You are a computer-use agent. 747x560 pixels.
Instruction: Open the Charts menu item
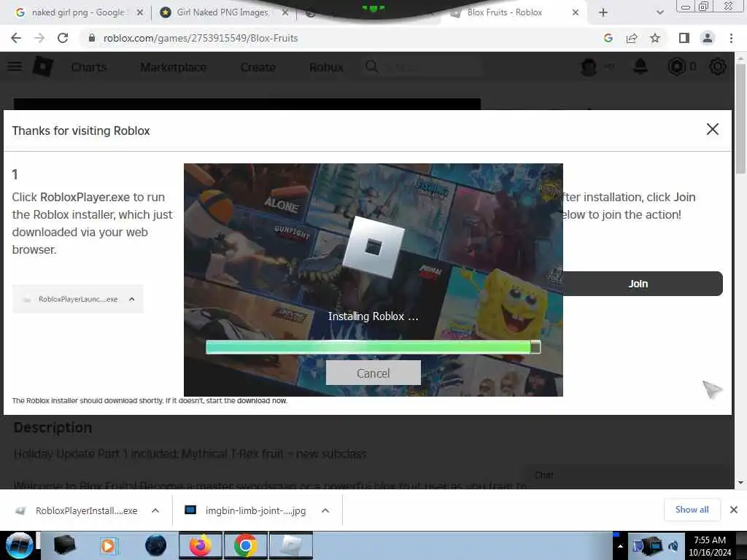[x=88, y=67]
